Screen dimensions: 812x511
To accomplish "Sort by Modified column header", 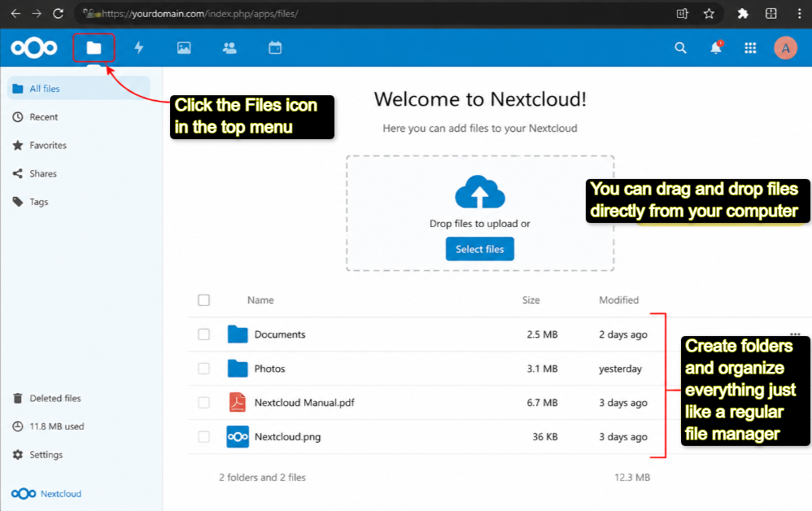I will pos(619,299).
